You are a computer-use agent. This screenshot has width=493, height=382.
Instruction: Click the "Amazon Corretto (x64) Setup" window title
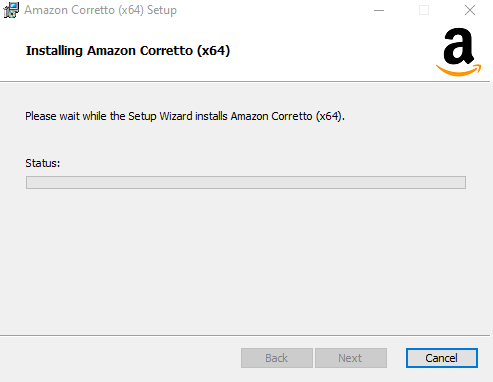[100, 10]
